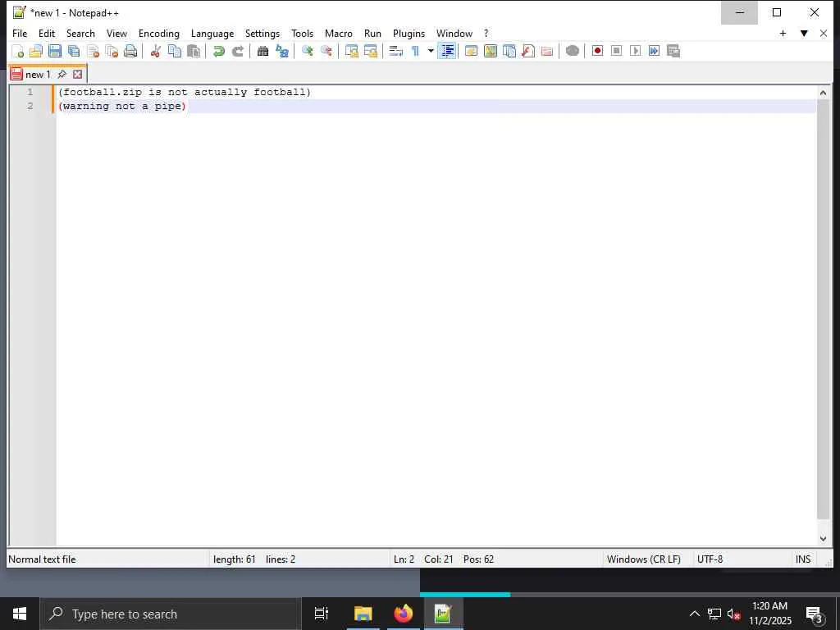Create a new document with the New icon

coord(18,51)
